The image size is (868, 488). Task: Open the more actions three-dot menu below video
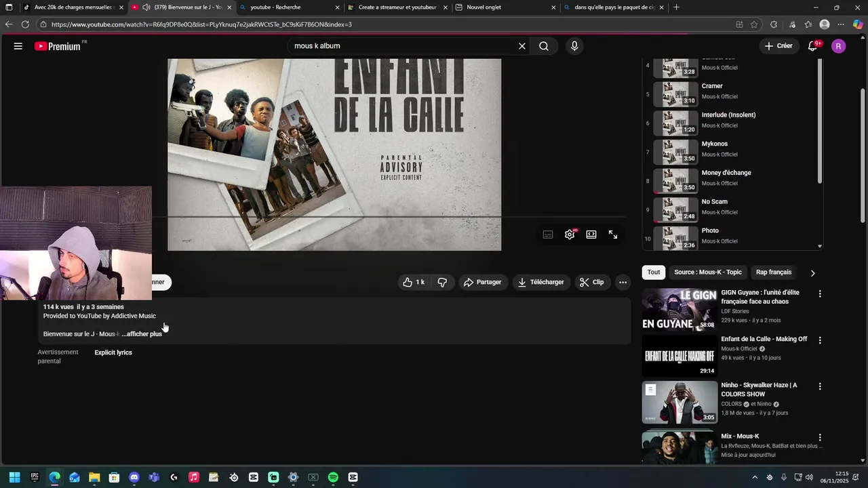coord(623,282)
